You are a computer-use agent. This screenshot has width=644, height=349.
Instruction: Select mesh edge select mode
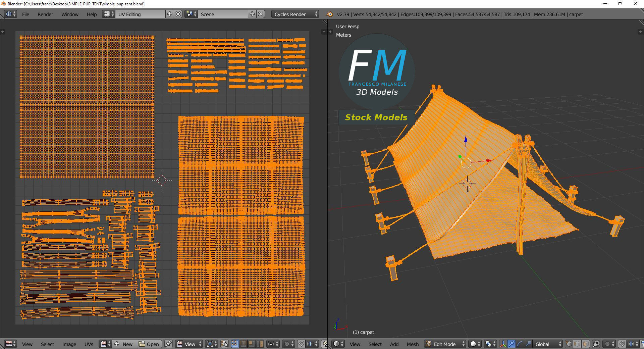coord(577,344)
